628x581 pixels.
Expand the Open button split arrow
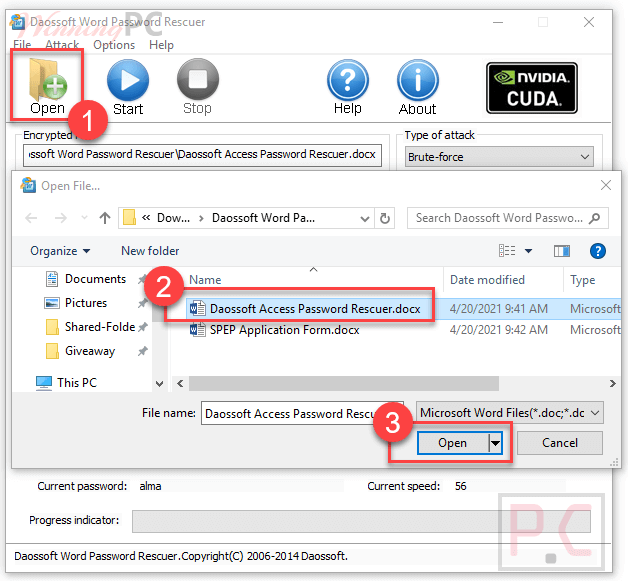tap(495, 443)
